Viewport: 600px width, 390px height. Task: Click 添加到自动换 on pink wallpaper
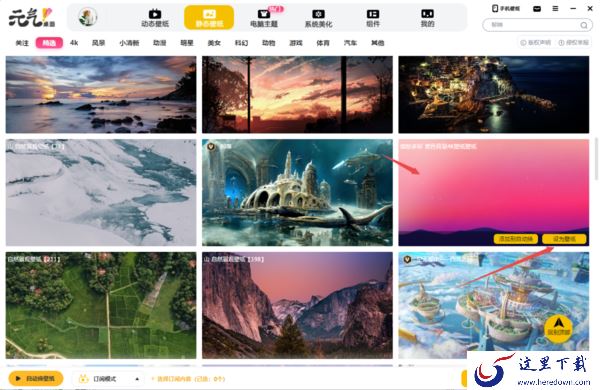coord(516,239)
